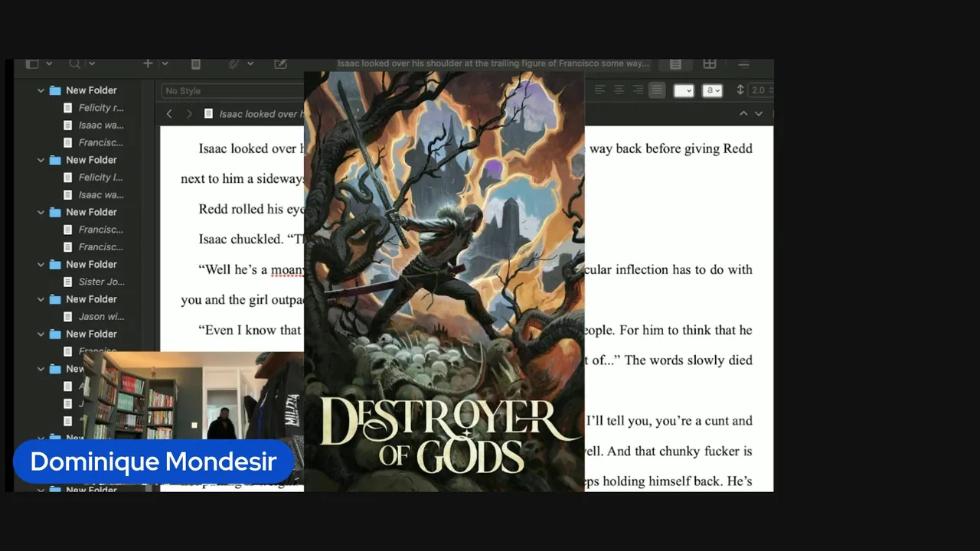This screenshot has width=980, height=551.
Task: Click the Trash icon in toolbar
Action: click(x=196, y=64)
